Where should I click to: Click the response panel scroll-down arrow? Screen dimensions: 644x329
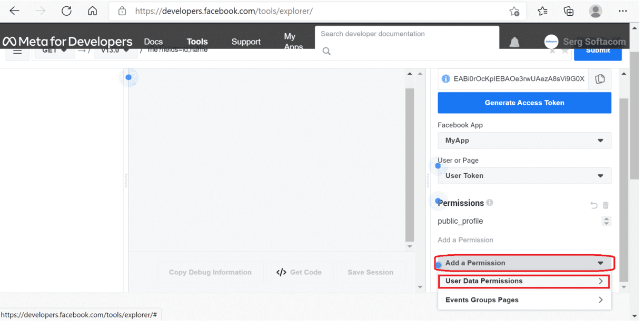(410, 246)
